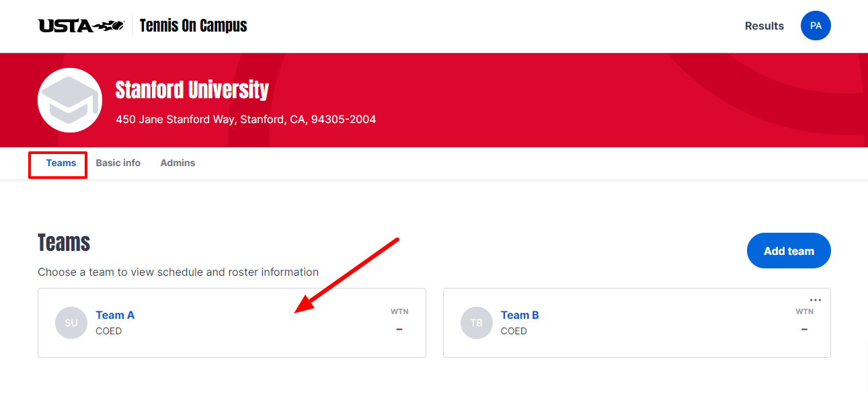
Task: Open the Team A link
Action: pos(115,315)
